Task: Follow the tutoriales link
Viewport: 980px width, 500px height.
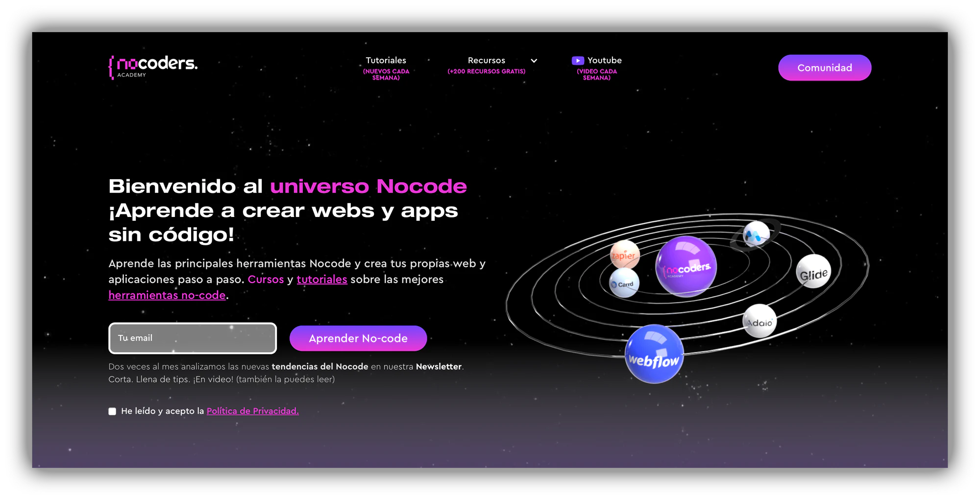Action: (322, 280)
